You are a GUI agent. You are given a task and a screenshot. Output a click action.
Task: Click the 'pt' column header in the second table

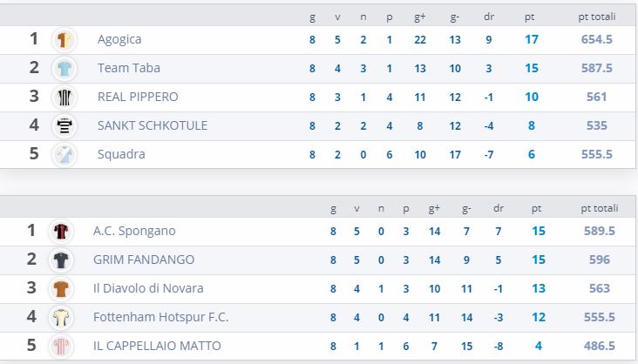tap(537, 209)
